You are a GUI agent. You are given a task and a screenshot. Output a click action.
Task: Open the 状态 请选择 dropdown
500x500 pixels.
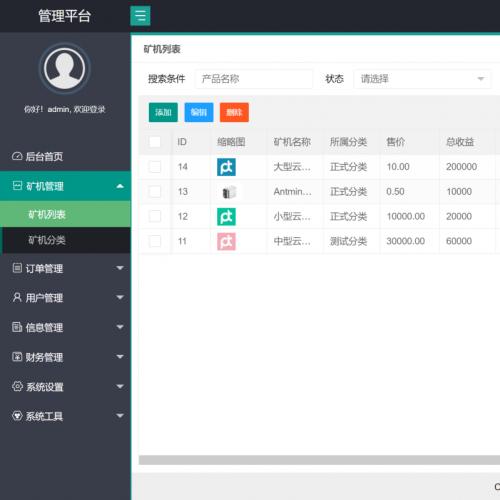422,79
